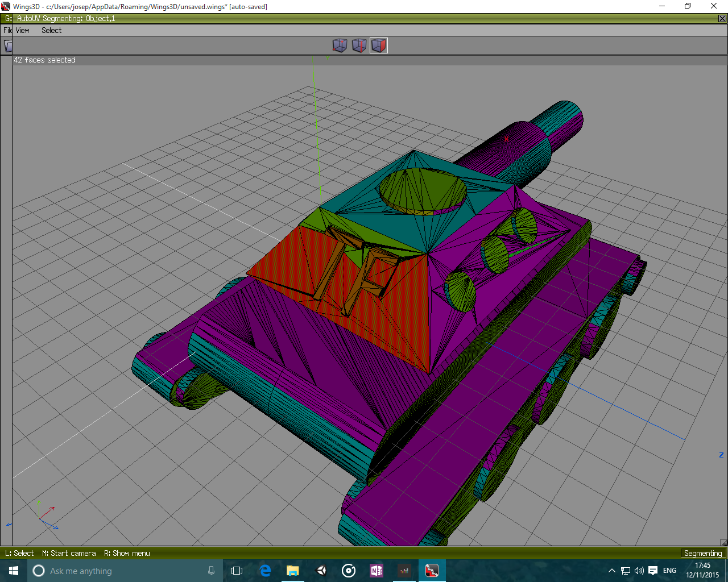Activate the face selection mode cube icon

tap(379, 45)
